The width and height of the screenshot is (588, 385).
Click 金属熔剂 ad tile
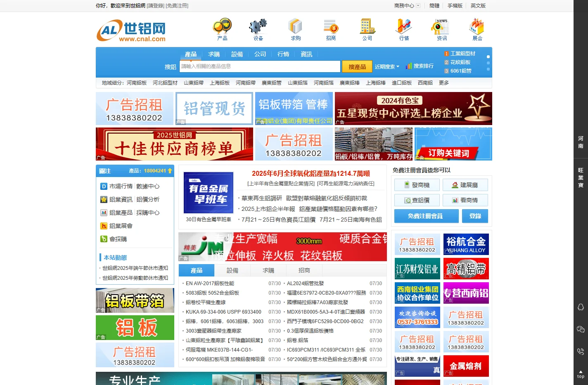[x=466, y=366]
